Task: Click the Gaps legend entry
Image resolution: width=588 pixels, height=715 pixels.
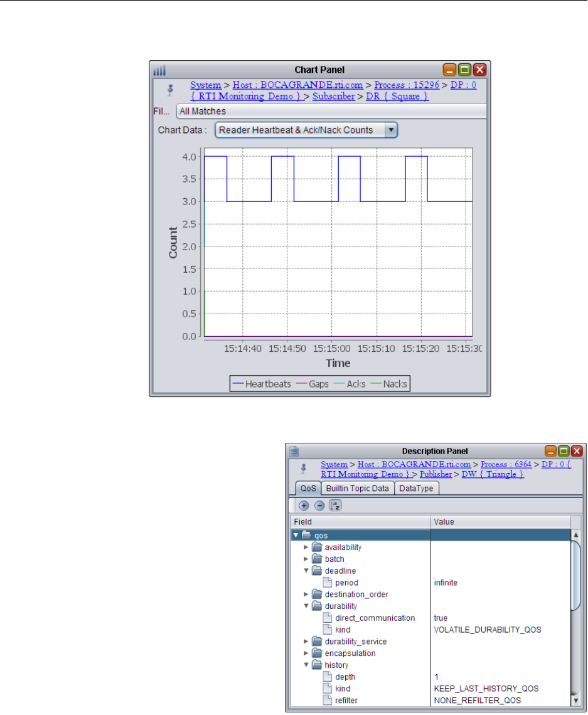Action: click(x=313, y=384)
